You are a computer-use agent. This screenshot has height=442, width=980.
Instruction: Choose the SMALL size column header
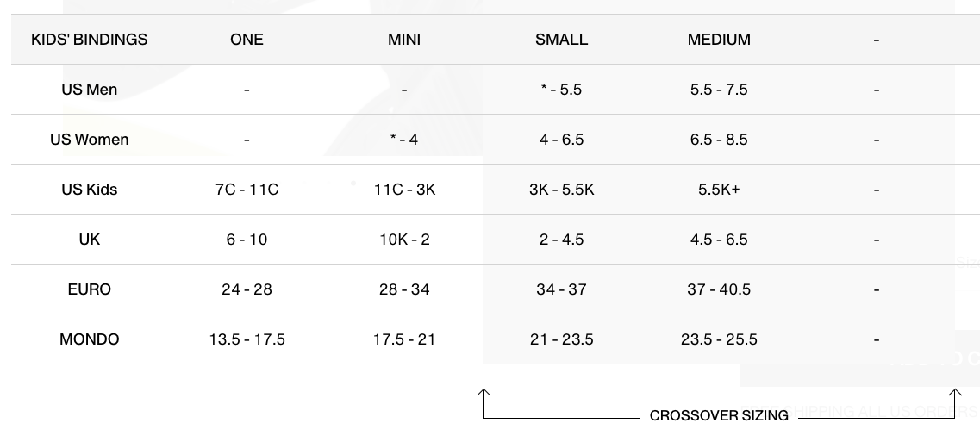pos(561,40)
